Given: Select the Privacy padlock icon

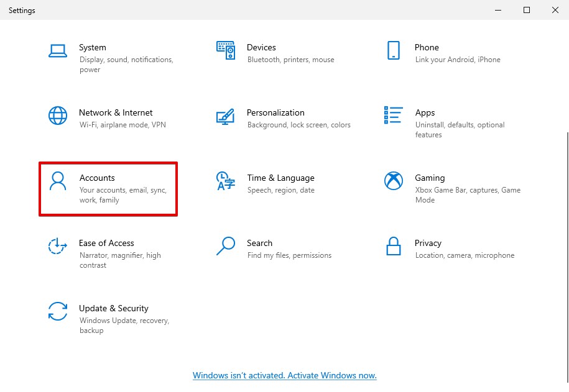Looking at the screenshot, I should 393,246.
